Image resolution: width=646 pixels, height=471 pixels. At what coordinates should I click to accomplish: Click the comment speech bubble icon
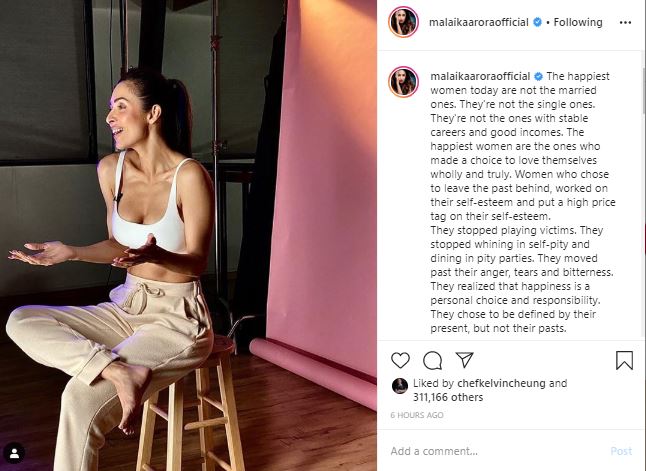(x=432, y=360)
